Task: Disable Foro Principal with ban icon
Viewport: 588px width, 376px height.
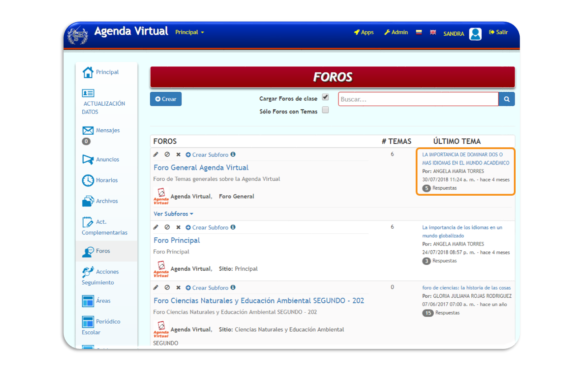Action: point(167,227)
